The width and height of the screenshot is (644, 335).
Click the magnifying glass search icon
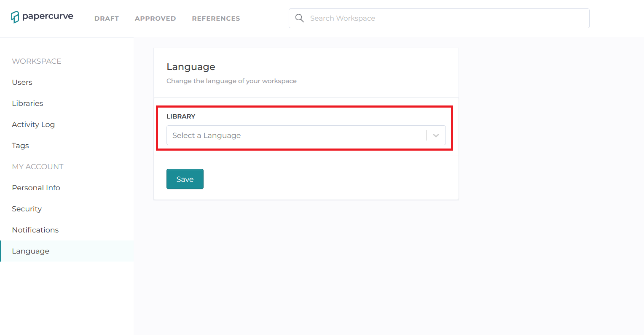coord(299,18)
